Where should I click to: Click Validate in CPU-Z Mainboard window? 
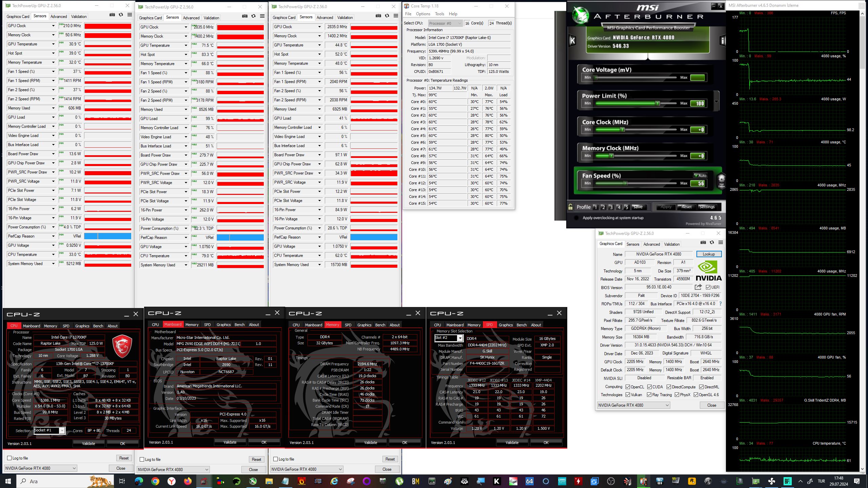point(230,442)
